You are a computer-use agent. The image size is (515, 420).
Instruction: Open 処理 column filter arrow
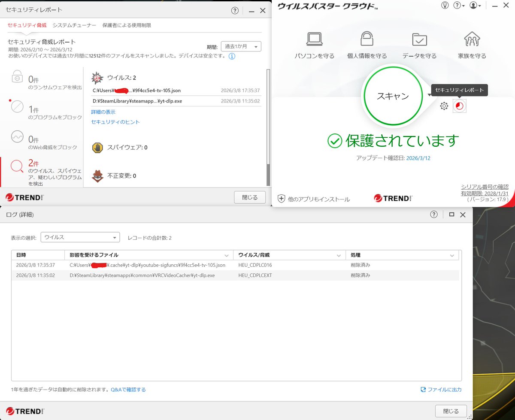click(452, 255)
